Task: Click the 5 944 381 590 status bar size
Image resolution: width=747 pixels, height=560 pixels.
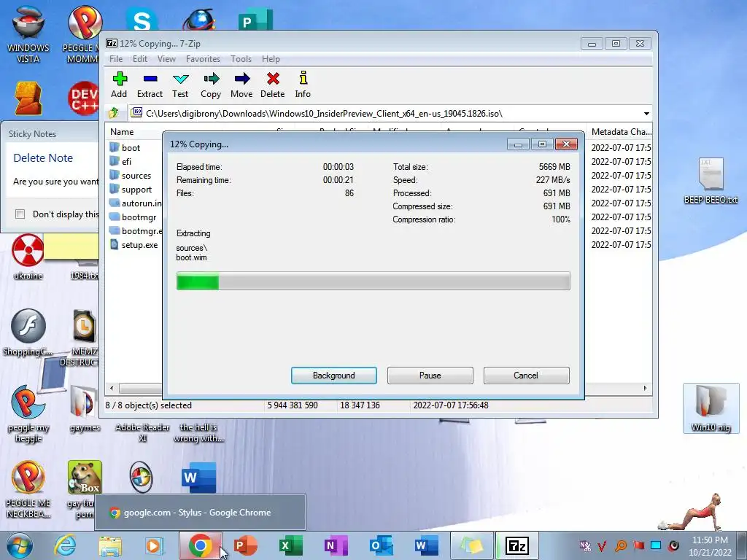Action: point(293,405)
